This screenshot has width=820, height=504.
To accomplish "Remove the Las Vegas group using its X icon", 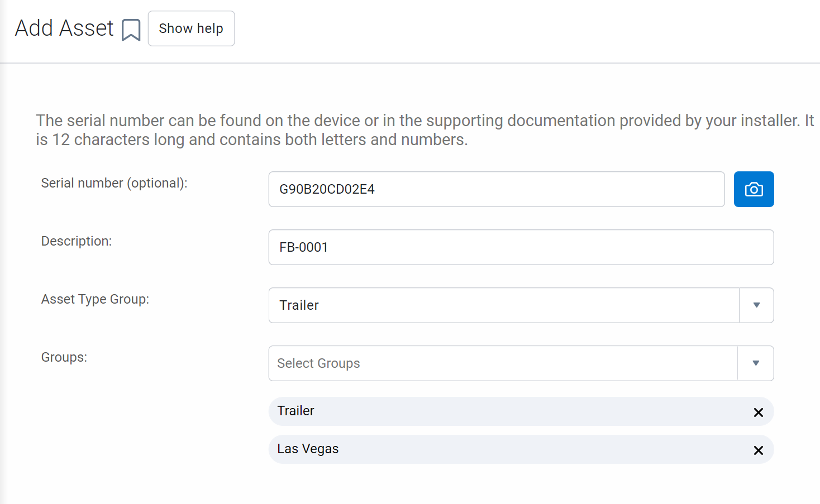I will point(758,450).
